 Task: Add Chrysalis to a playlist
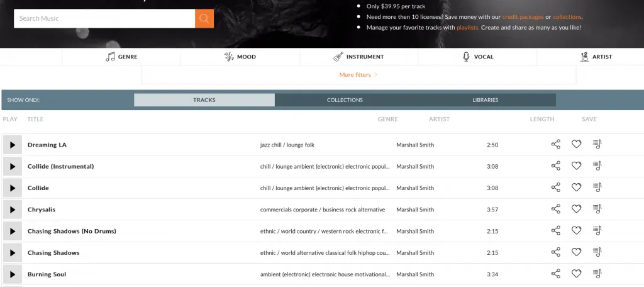click(597, 208)
